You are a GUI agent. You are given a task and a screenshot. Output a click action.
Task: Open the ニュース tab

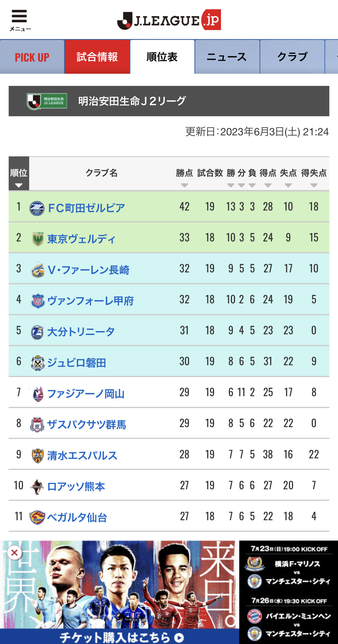[x=227, y=57]
